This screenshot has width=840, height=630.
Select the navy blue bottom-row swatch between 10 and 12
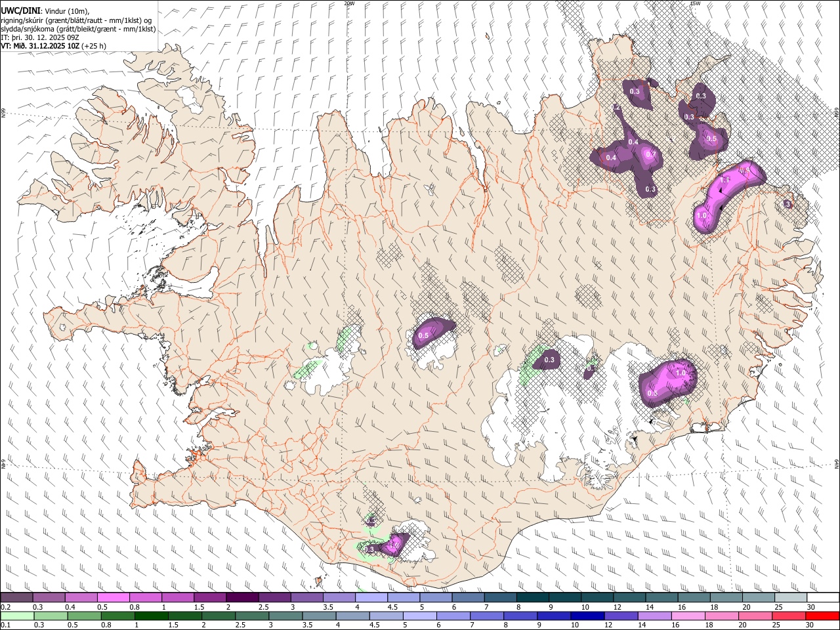tap(587, 616)
